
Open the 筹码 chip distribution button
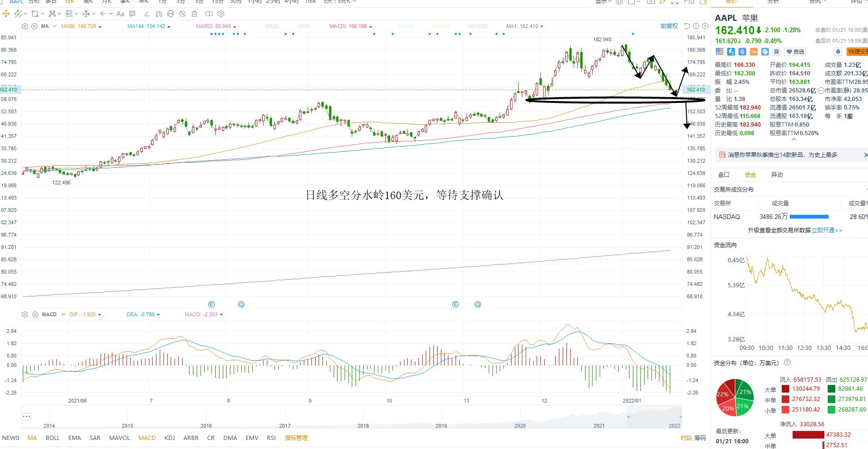[700, 438]
